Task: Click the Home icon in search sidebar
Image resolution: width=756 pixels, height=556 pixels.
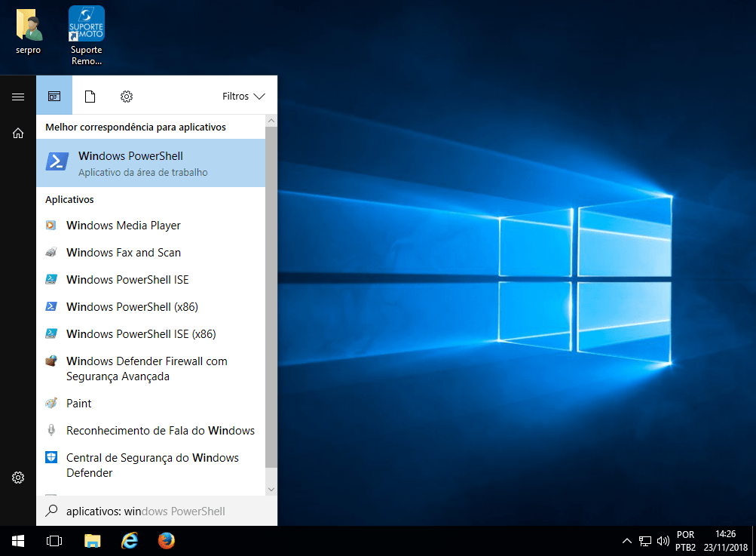Action: click(x=18, y=134)
